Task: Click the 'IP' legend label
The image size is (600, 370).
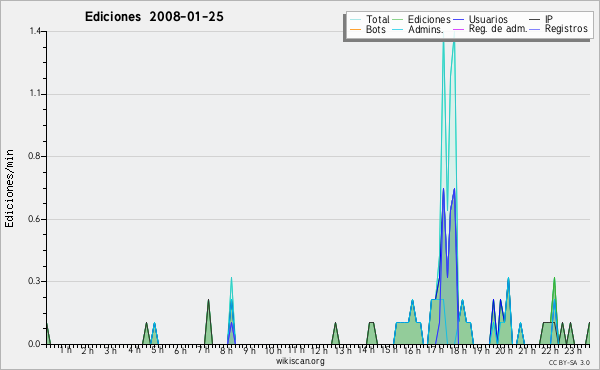Action: click(x=549, y=19)
